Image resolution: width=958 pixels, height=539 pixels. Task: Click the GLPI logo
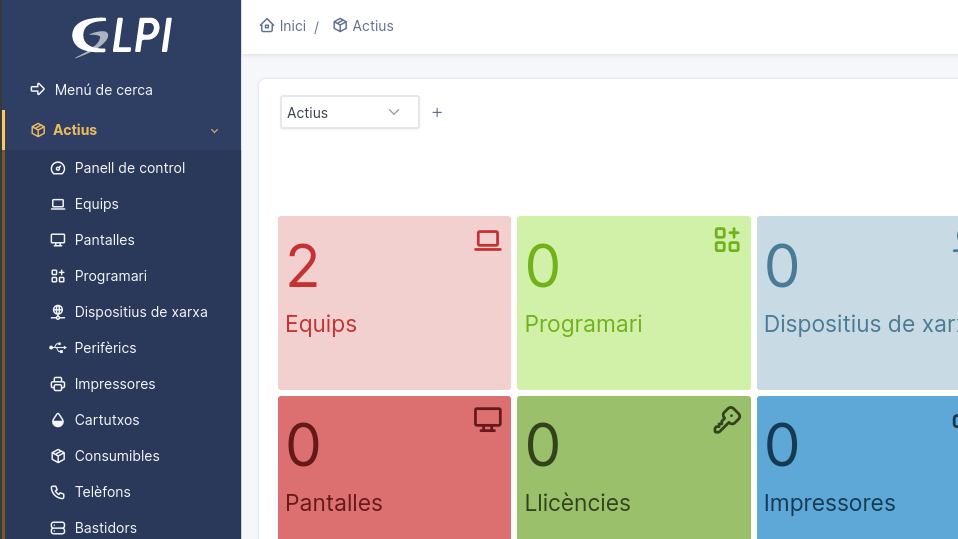click(x=122, y=37)
